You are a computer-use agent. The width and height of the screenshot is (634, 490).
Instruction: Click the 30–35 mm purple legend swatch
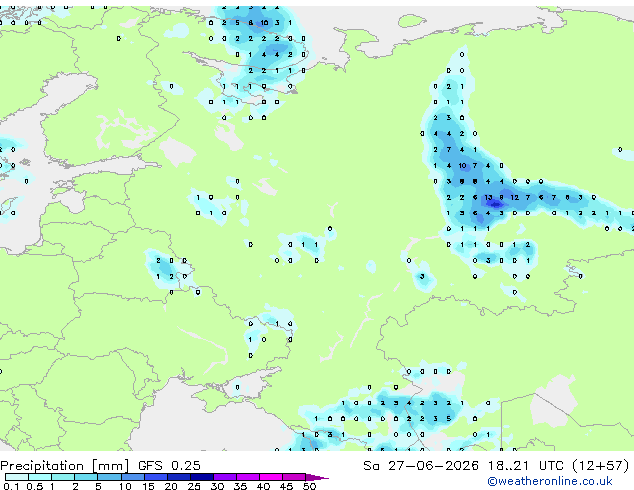(x=225, y=477)
